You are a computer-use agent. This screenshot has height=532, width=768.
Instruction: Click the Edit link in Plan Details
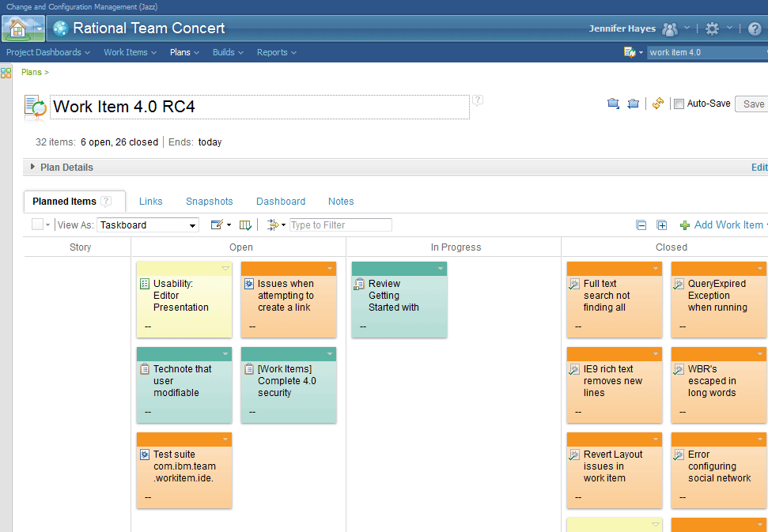click(x=759, y=168)
